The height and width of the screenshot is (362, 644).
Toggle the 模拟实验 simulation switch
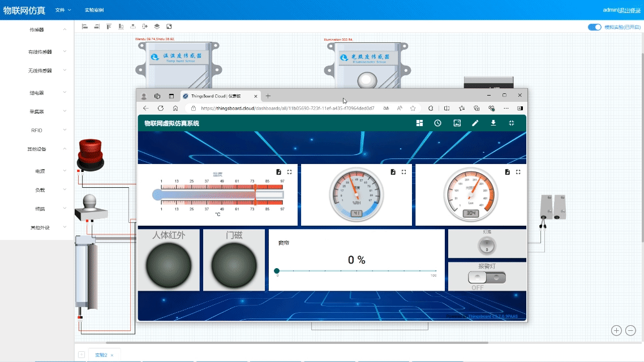pos(594,27)
